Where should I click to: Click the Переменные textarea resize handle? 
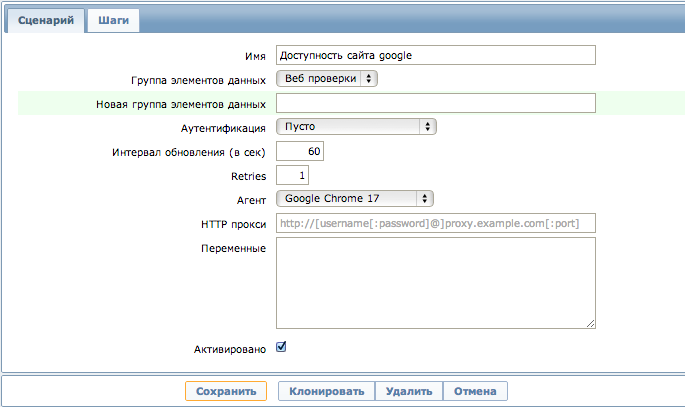tap(591, 324)
